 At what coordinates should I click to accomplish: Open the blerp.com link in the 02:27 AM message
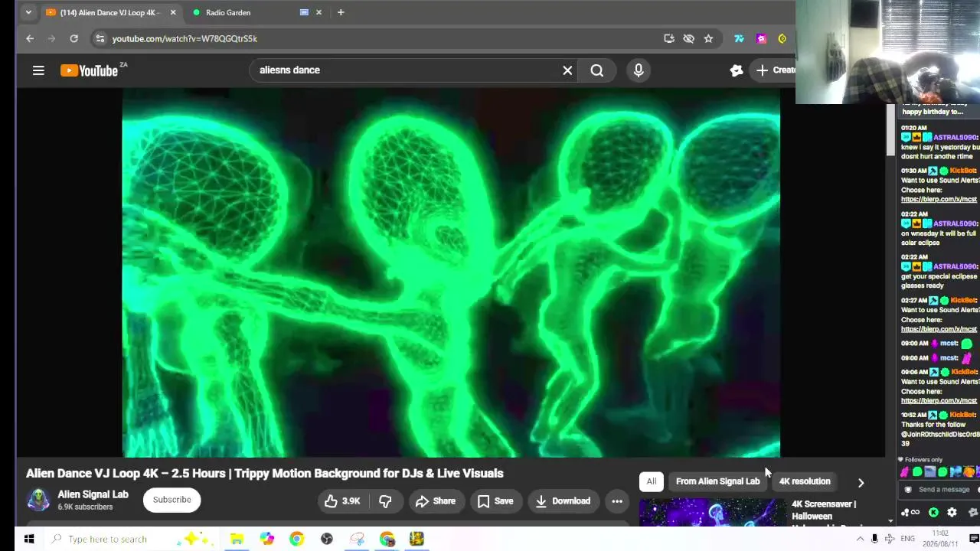click(x=939, y=329)
